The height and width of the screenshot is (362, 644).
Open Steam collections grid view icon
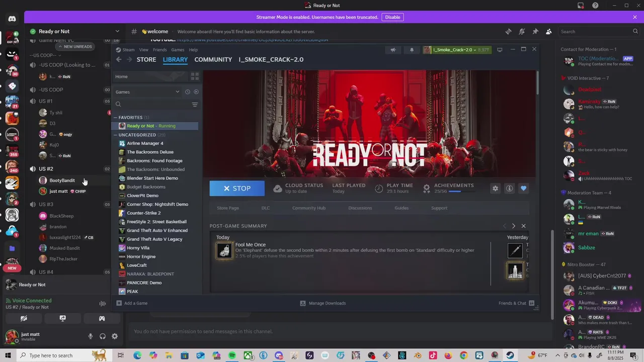tap(195, 76)
